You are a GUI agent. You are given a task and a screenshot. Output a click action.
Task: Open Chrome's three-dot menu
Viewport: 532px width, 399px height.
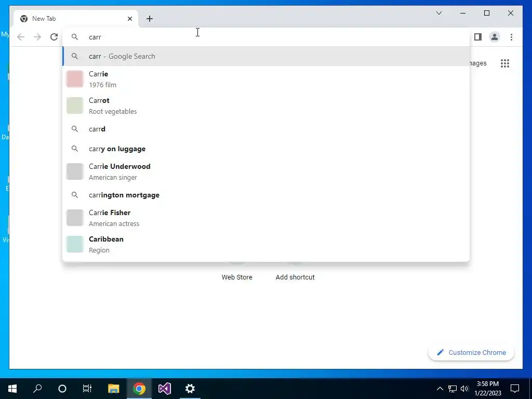click(511, 37)
